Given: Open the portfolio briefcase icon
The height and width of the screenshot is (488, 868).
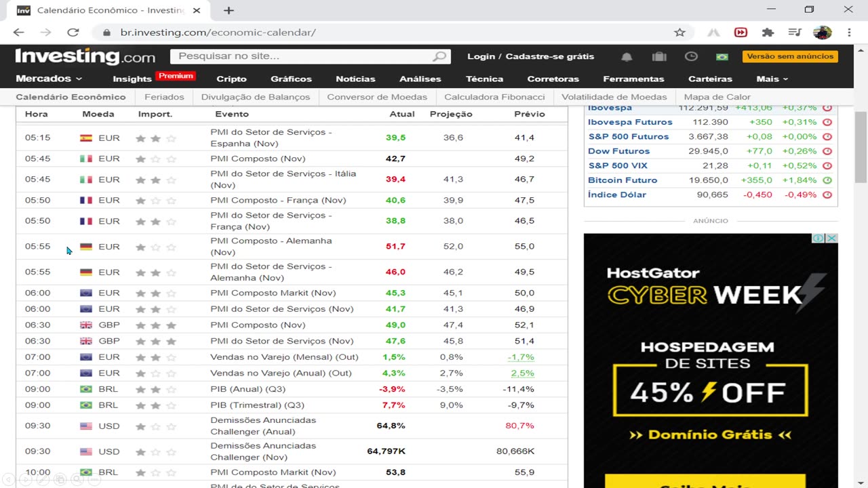Looking at the screenshot, I should (x=659, y=57).
